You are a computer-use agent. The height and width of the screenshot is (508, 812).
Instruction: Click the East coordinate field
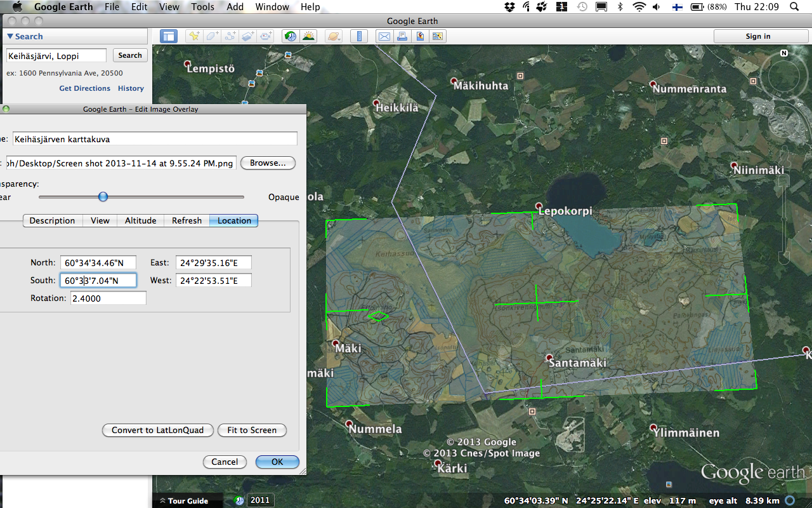(214, 263)
